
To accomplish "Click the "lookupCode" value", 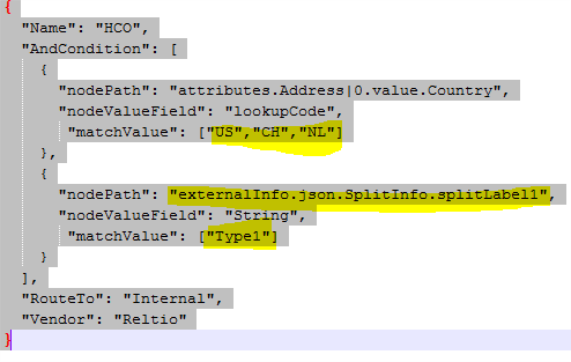I will pos(280,111).
